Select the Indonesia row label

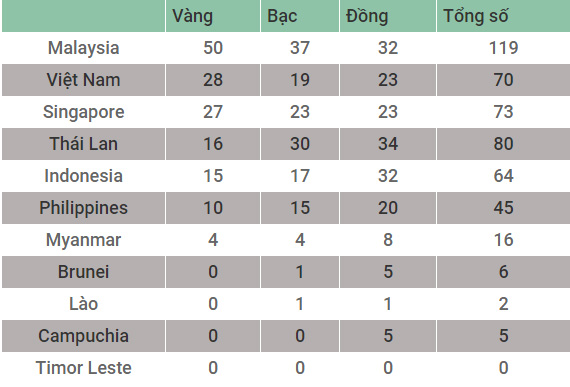click(x=84, y=176)
